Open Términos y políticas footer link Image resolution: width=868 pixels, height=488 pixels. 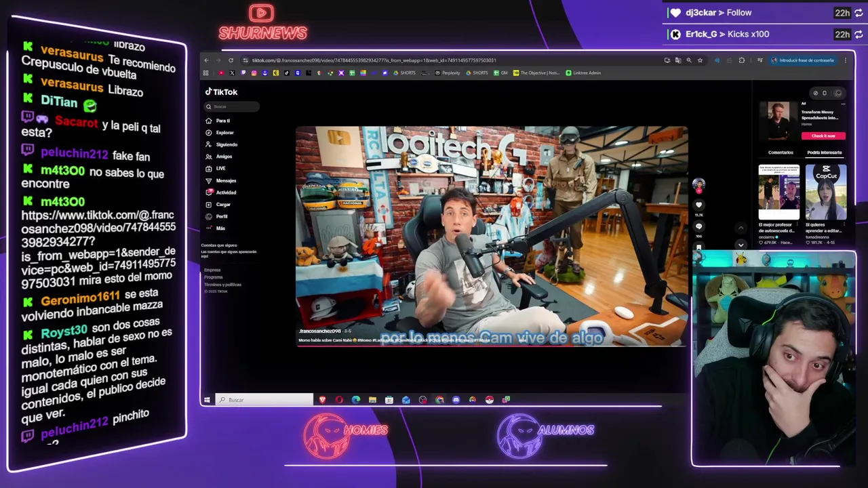(222, 285)
